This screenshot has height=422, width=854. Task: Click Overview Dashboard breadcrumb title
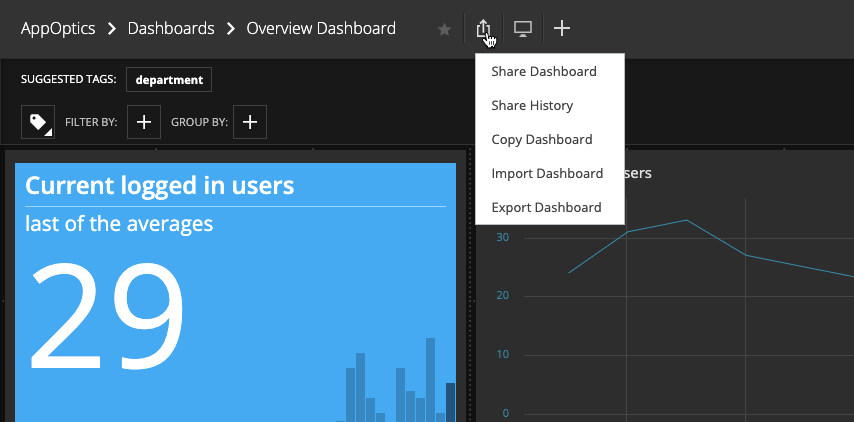coord(321,28)
